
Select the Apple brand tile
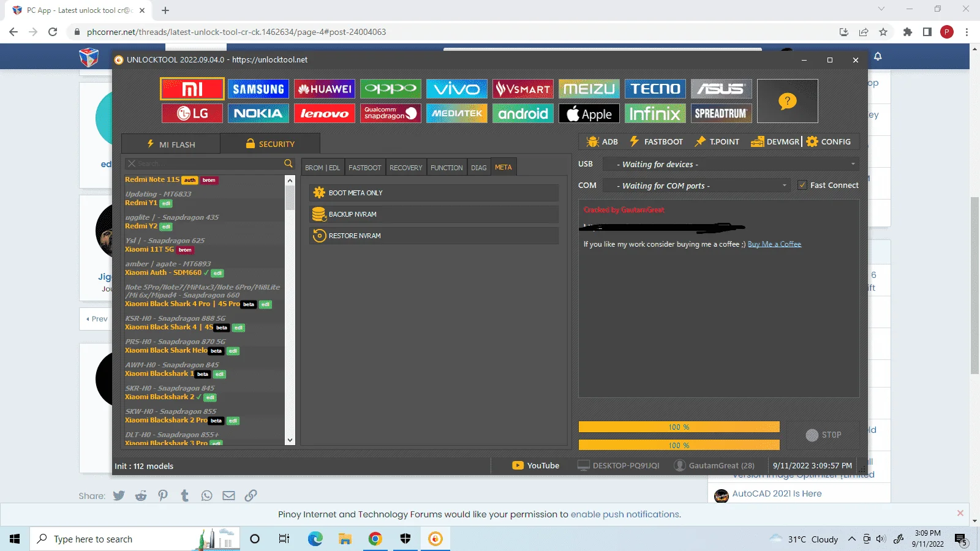[x=589, y=113]
